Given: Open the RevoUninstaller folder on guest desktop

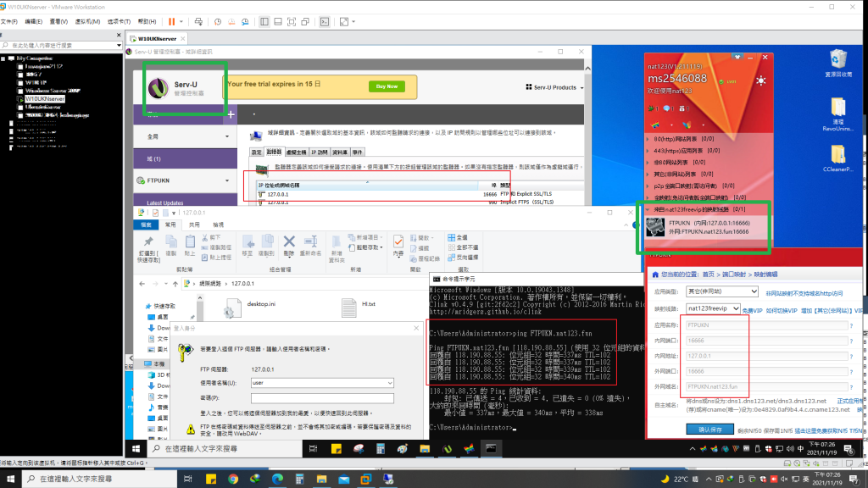Looking at the screenshot, I should click(838, 114).
